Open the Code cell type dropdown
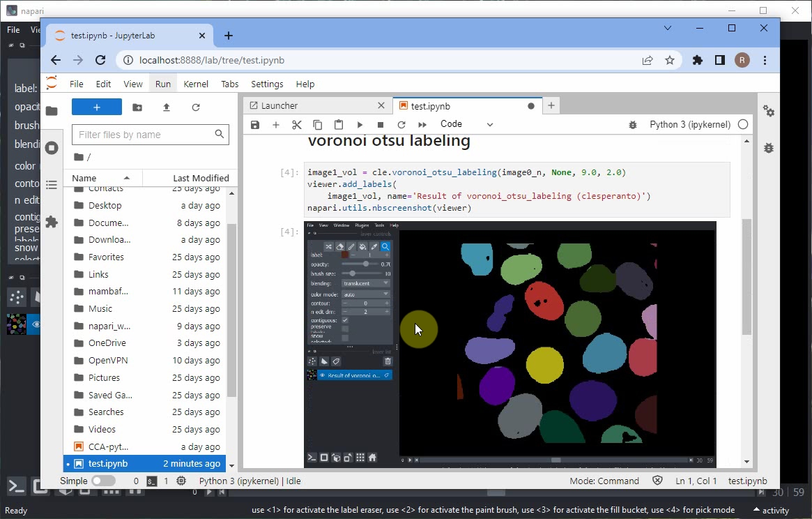812x519 pixels. [x=466, y=124]
